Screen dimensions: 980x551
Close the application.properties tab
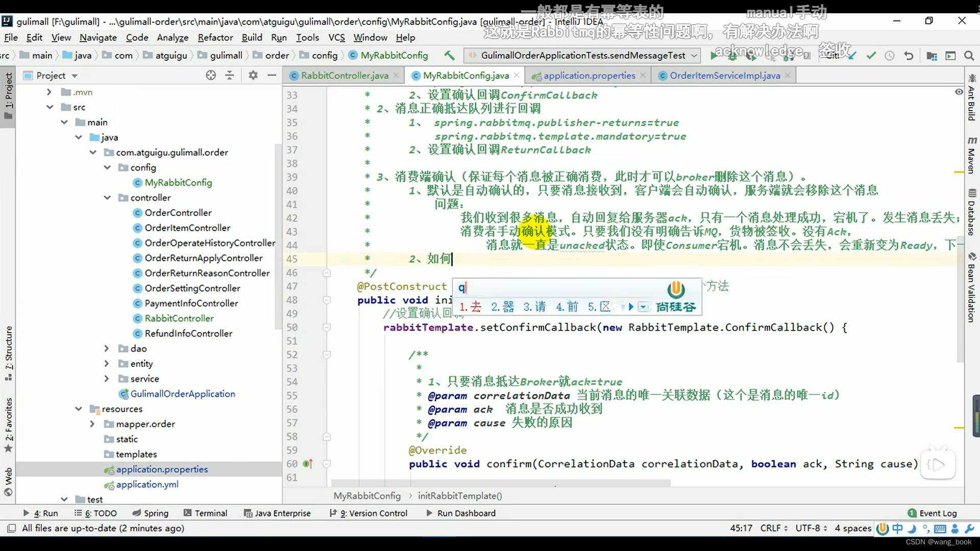643,76
